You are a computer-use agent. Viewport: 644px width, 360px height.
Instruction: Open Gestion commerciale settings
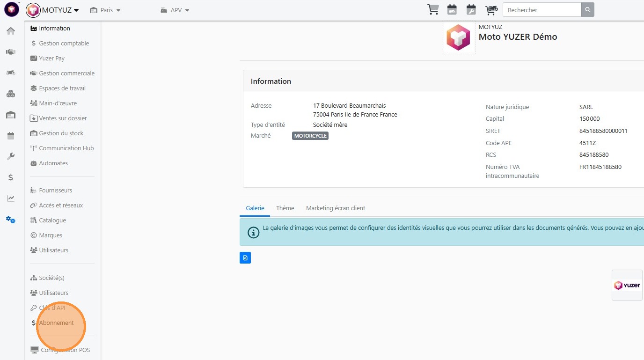point(63,73)
